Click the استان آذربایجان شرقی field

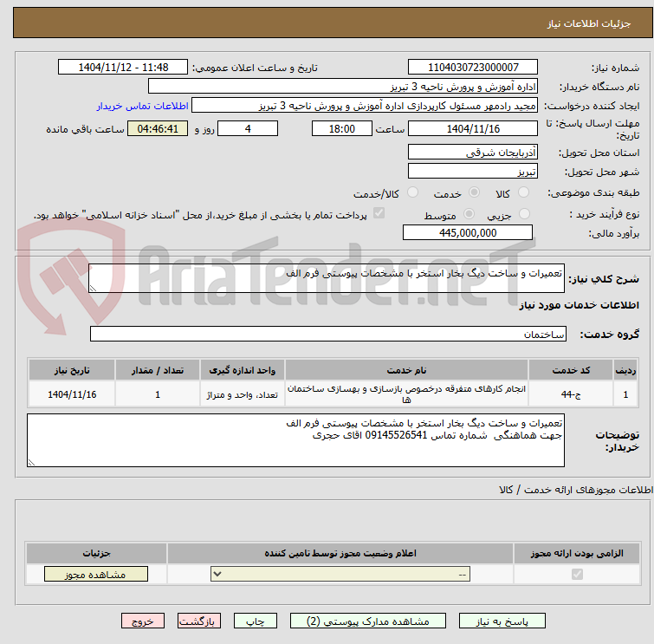pyautogui.click(x=473, y=152)
